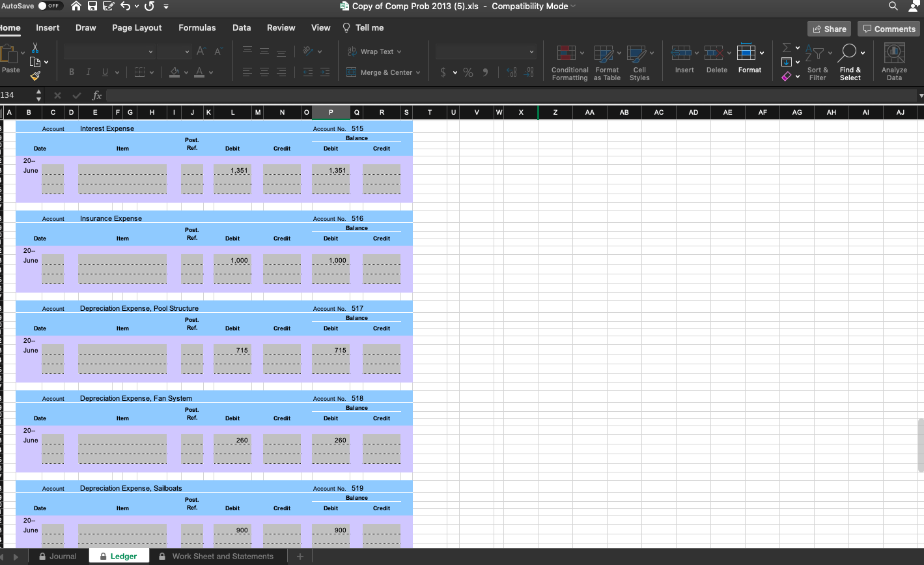Viewport: 924px width, 565px height.
Task: Apply Currency dollar format
Action: (443, 72)
